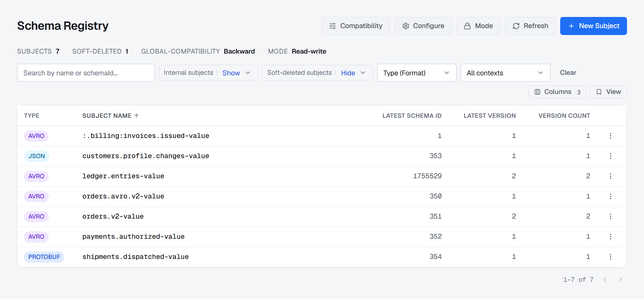Screen dimensions: 644x299
Task: Go to next page arrow
Action: point(620,280)
